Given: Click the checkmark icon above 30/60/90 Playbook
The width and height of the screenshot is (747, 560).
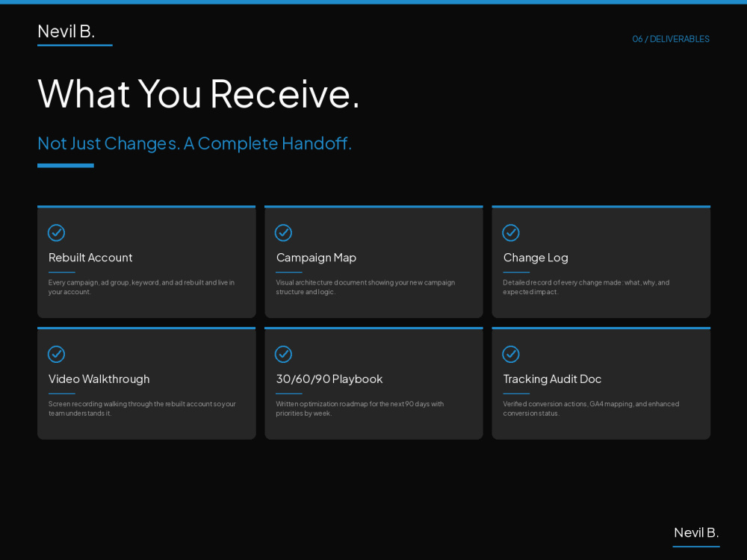Looking at the screenshot, I should tap(283, 354).
